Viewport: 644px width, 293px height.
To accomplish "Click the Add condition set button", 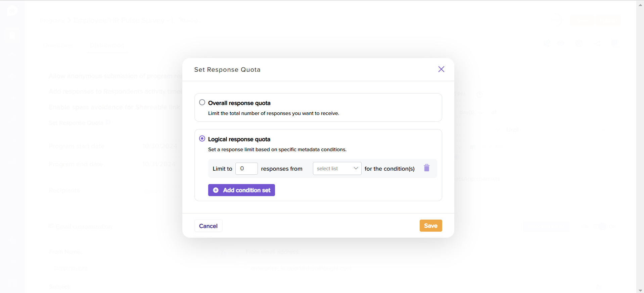I will tap(241, 190).
